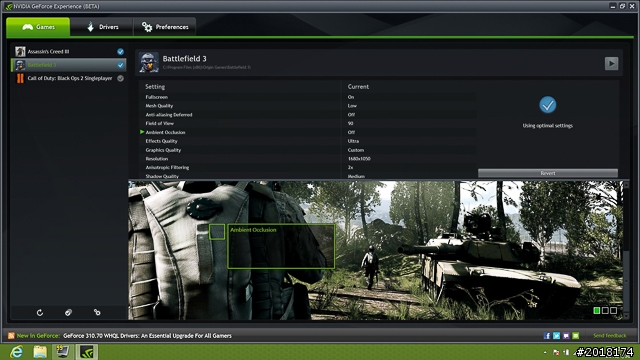This screenshot has height=360, width=640.
Task: Select the Field of View setting row
Action: pyautogui.click(x=307, y=123)
